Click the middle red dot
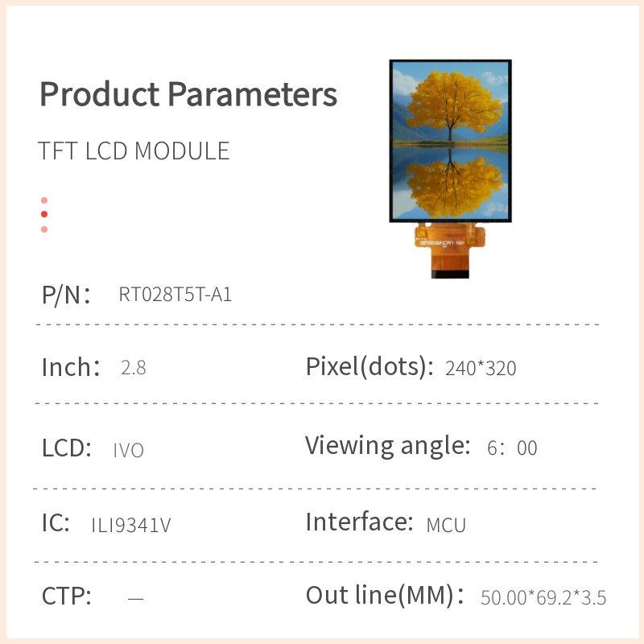The height and width of the screenshot is (644, 644). click(44, 214)
